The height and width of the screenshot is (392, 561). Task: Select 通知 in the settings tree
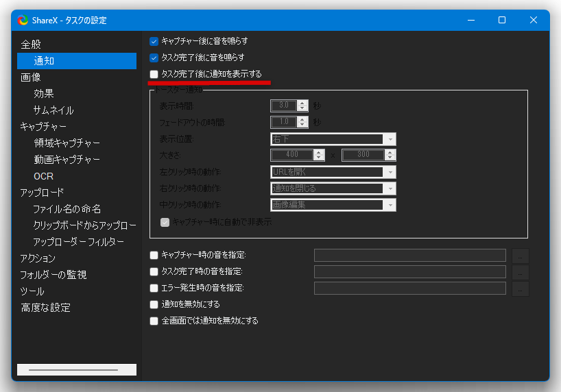click(x=77, y=61)
